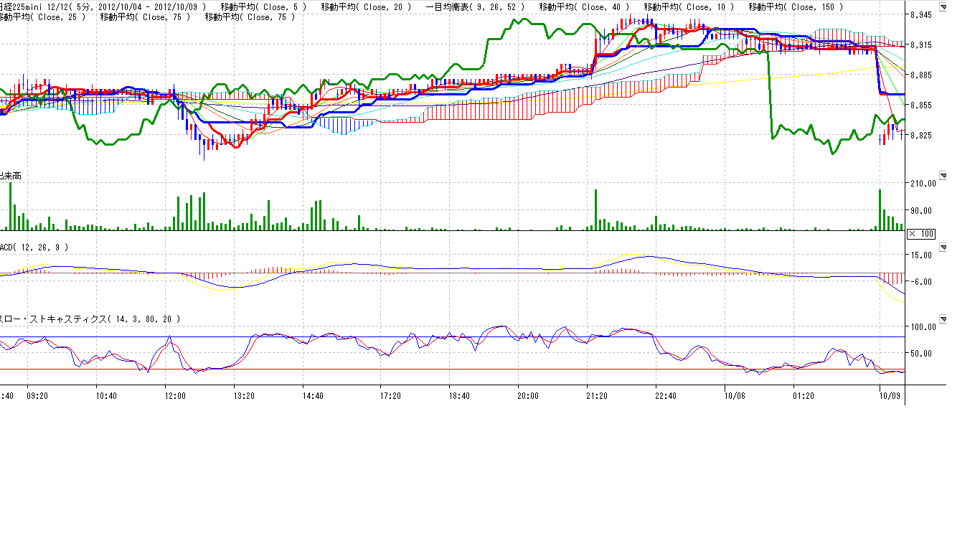Image resolution: width=980 pixels, height=551 pixels.
Task: Click the × 100 volume multiplier box
Action: (x=921, y=234)
